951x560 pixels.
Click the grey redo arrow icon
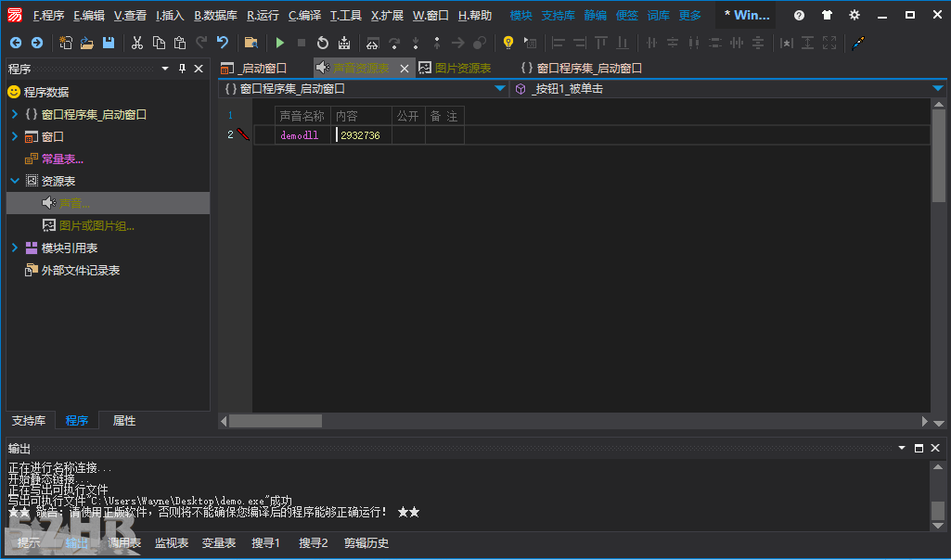click(x=201, y=43)
